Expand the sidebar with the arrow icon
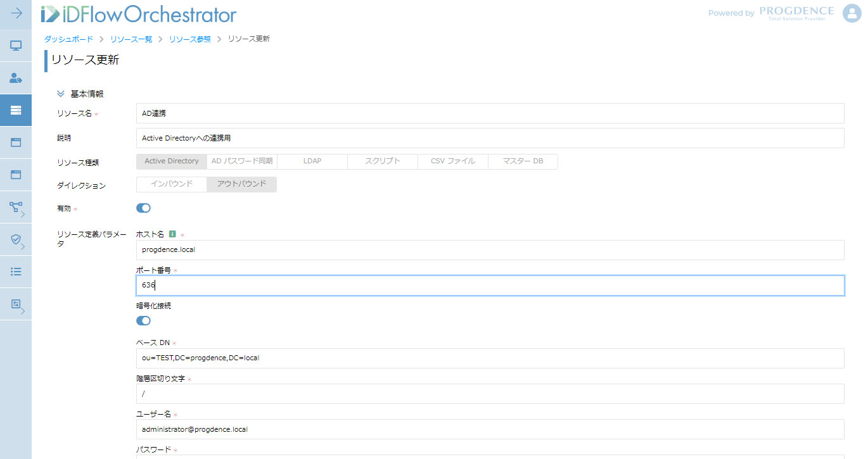 coord(16,13)
